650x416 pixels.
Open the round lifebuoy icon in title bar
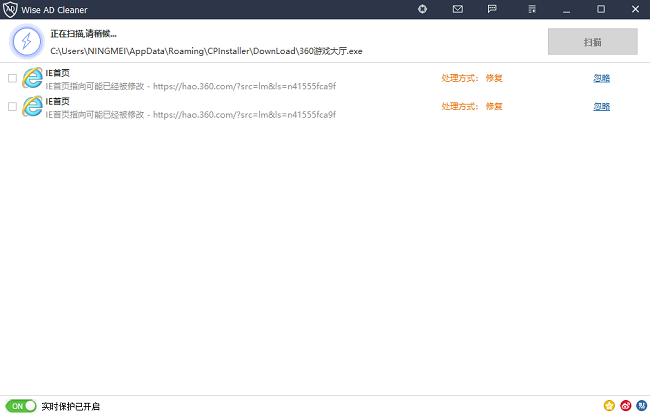422,9
